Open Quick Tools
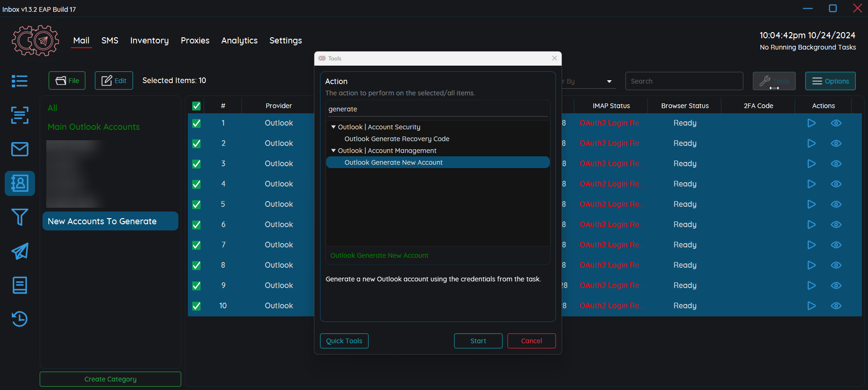This screenshot has height=390, width=868. 344,341
